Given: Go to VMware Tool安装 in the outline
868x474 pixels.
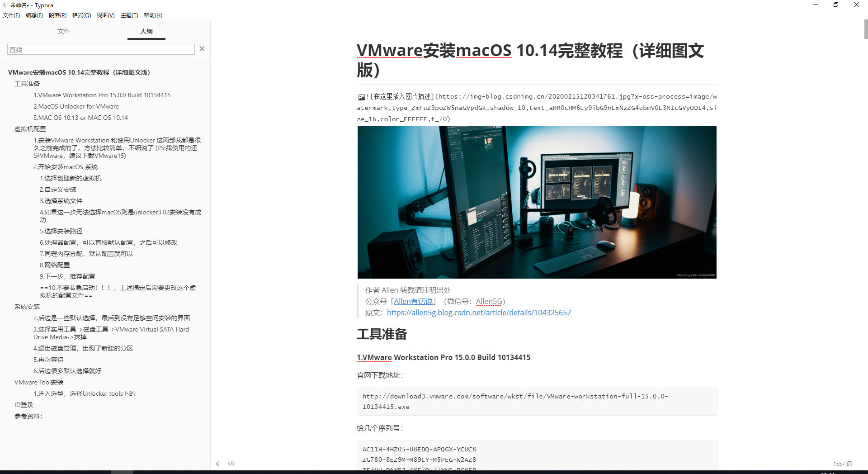Looking at the screenshot, I should click(x=39, y=382).
